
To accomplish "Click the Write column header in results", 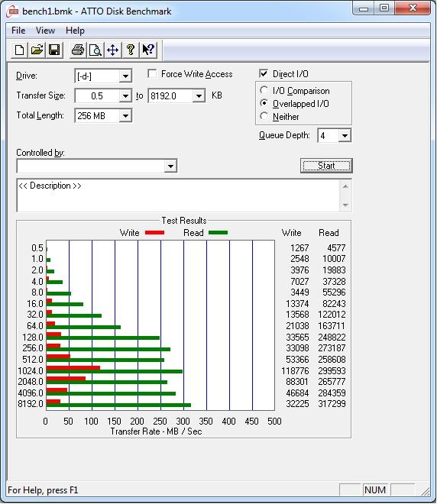I will click(x=291, y=233).
